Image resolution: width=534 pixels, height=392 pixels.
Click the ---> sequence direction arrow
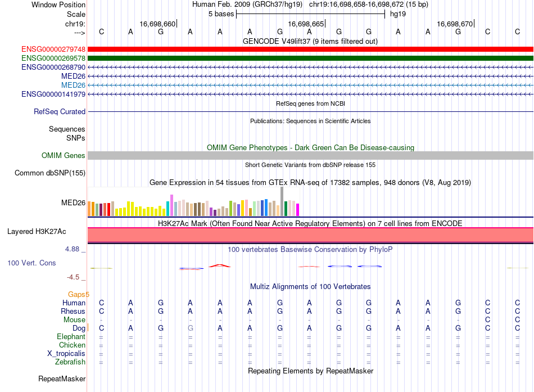tap(80, 33)
